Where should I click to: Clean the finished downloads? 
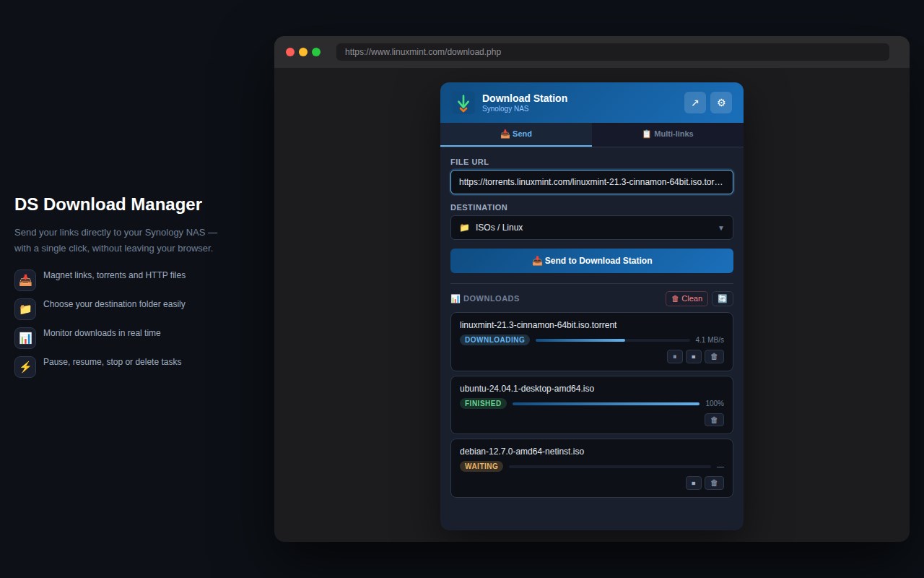pos(687,298)
